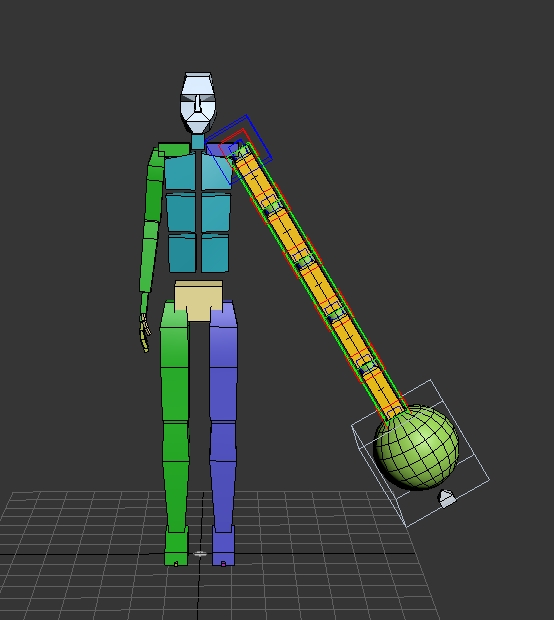Select the white center marker between feet

pos(200,554)
